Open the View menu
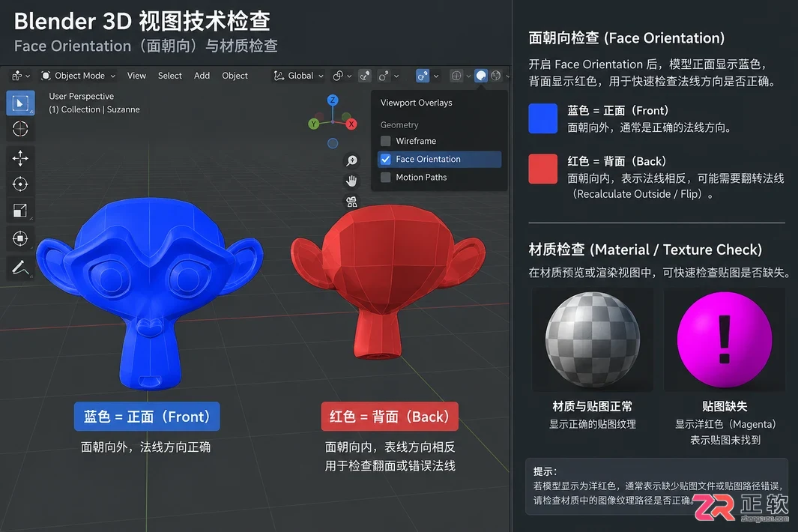Screen dimensions: 798x532 (x=136, y=76)
